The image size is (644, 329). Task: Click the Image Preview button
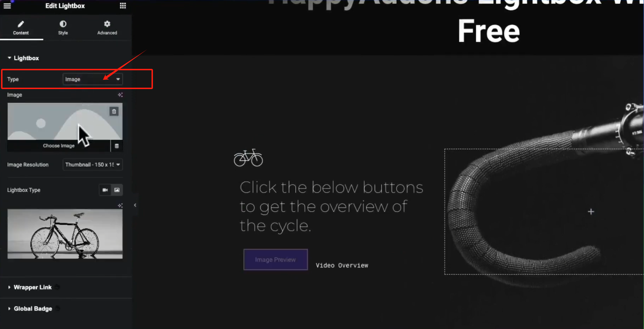tap(275, 259)
